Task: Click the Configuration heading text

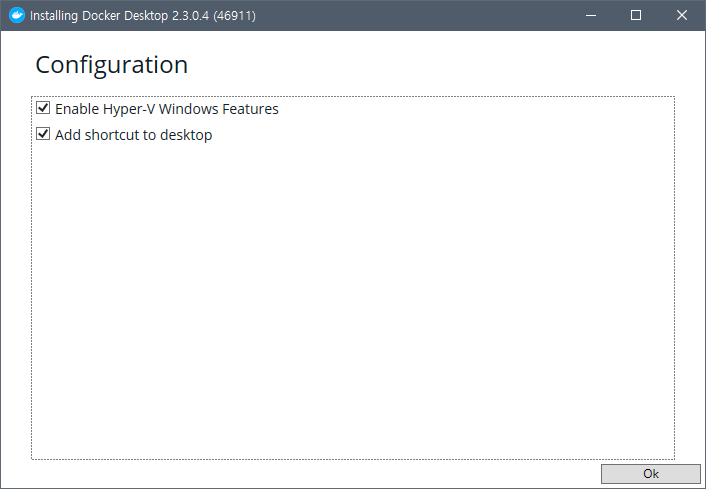Action: coord(111,65)
